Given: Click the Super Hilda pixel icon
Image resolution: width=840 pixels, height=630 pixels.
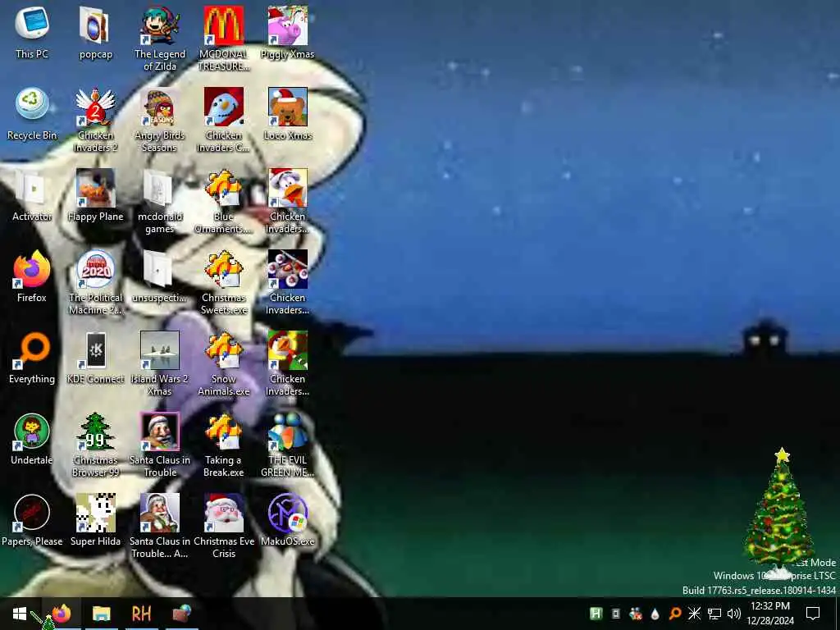Looking at the screenshot, I should [x=95, y=514].
